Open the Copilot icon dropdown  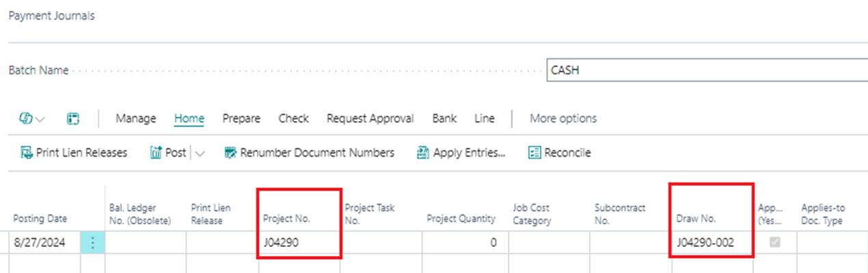tap(32, 118)
